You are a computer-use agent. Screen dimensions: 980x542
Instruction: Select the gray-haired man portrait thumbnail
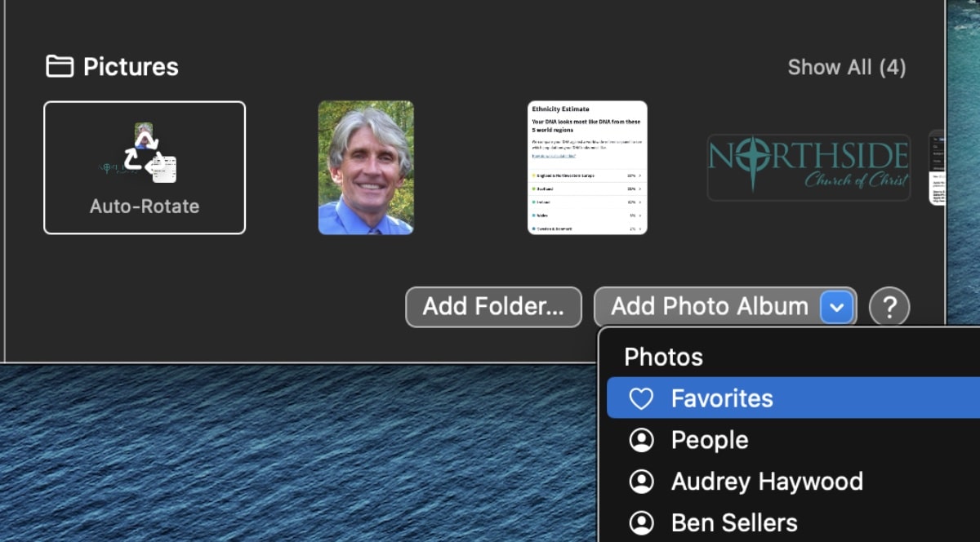coord(366,167)
